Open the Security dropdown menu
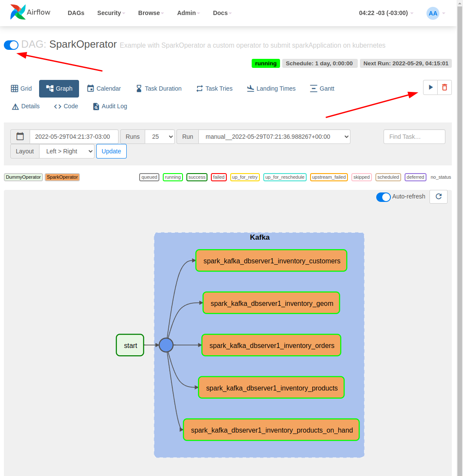Viewport: 463px width, 476px height. [x=111, y=13]
